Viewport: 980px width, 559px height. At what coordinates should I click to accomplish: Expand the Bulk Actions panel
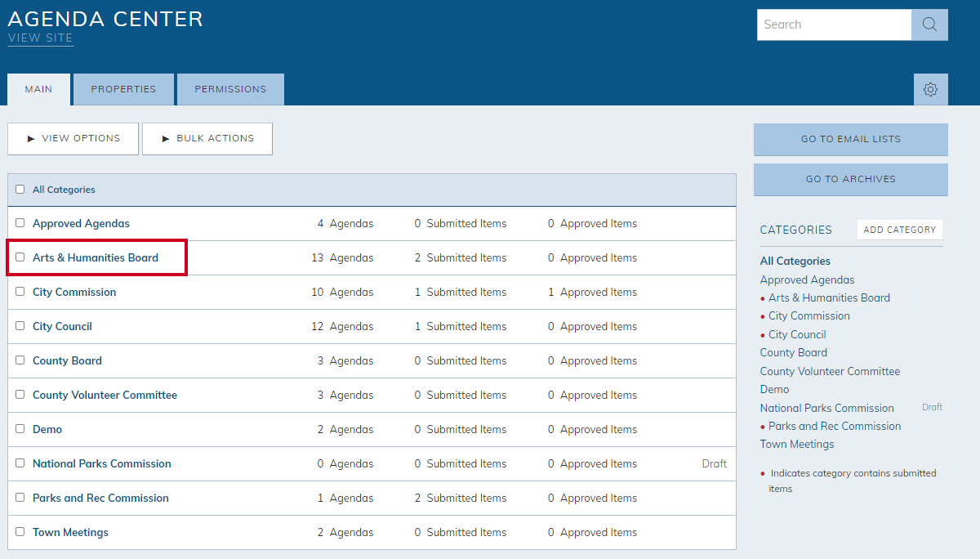(x=207, y=139)
